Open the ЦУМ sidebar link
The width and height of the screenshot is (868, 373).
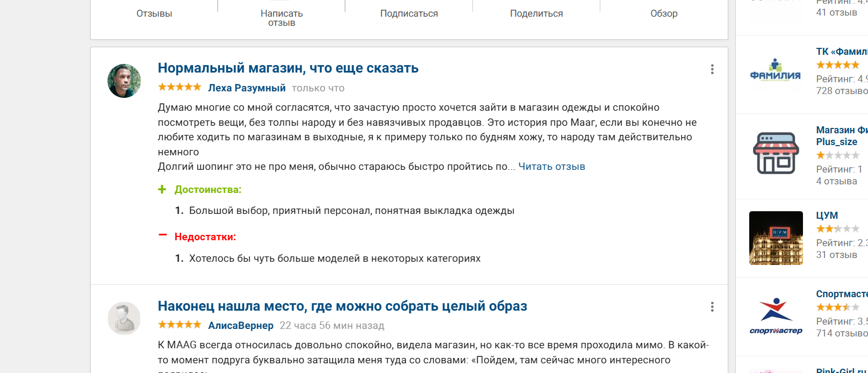(x=827, y=216)
